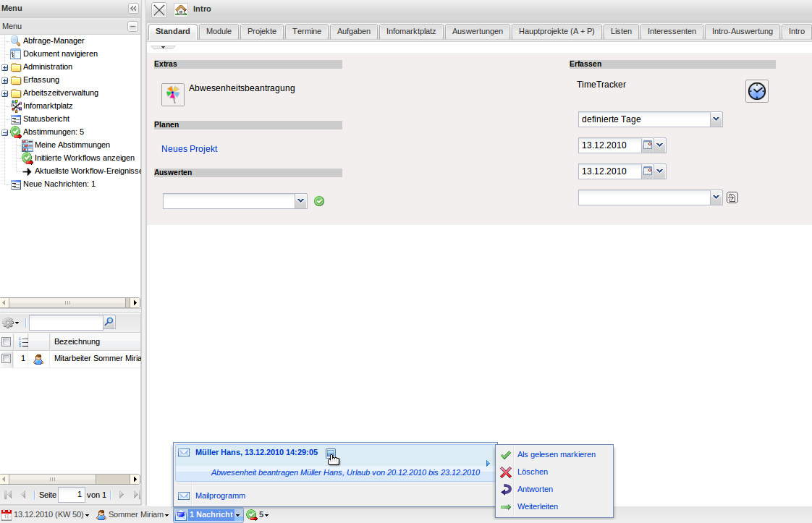Viewport: 812px width, 523px height.
Task: Open the Auswerten combo box dropdown
Action: [301, 201]
